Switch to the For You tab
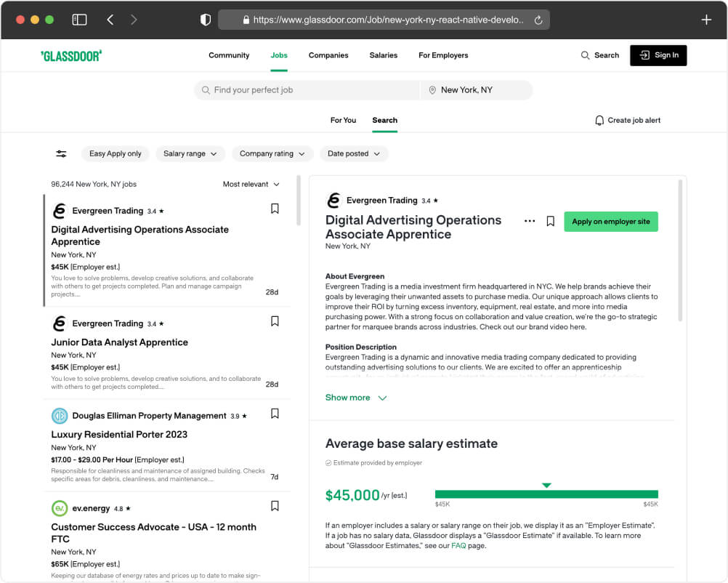The height and width of the screenshot is (583, 728). click(343, 120)
